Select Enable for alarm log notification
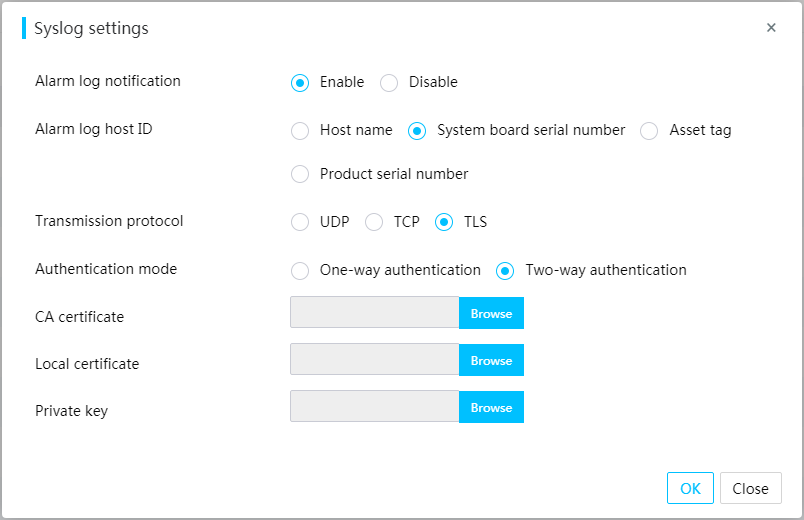 pyautogui.click(x=300, y=83)
